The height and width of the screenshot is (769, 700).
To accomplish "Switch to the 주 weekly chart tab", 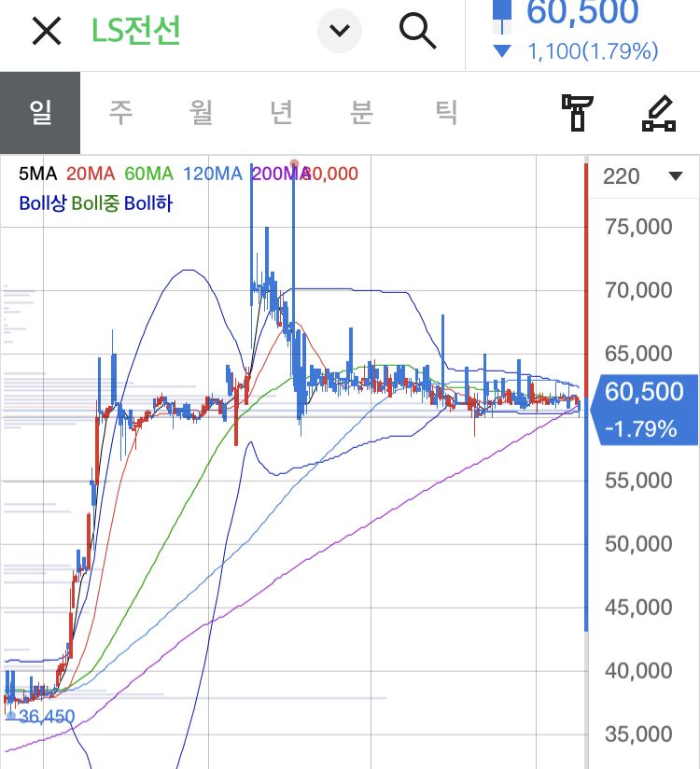I will pos(120,113).
